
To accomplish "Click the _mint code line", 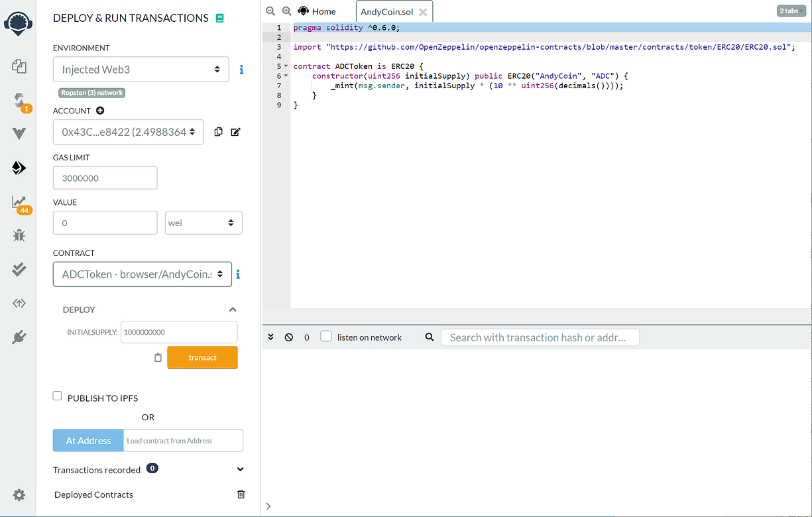I will pos(477,86).
